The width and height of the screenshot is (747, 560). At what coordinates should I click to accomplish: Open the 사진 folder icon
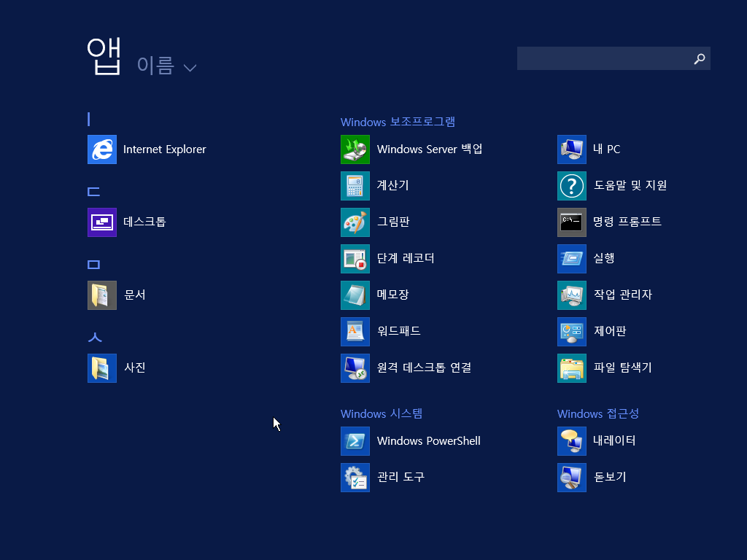(102, 368)
